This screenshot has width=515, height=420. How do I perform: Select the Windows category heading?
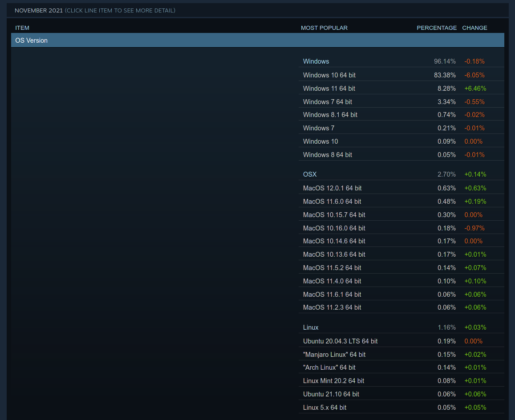point(316,61)
